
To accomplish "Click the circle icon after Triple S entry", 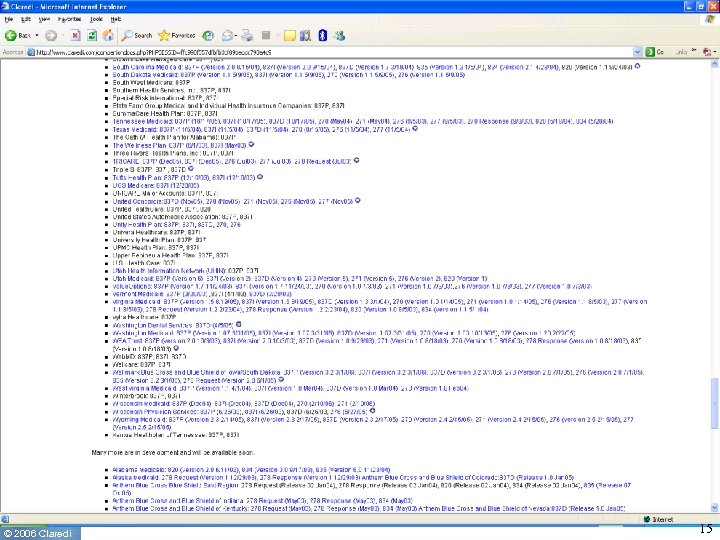I will [x=191, y=169].
